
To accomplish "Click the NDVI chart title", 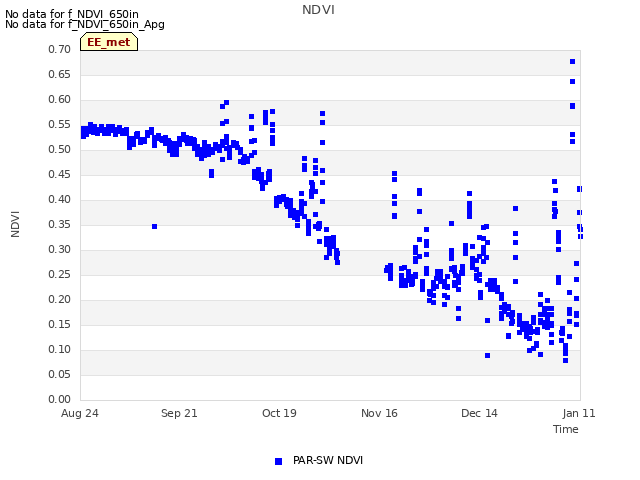I will 318,10.
